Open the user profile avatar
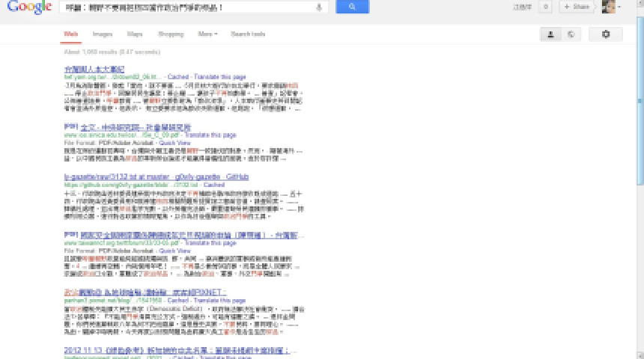Screen dimensions: 644x359 coord(608,7)
